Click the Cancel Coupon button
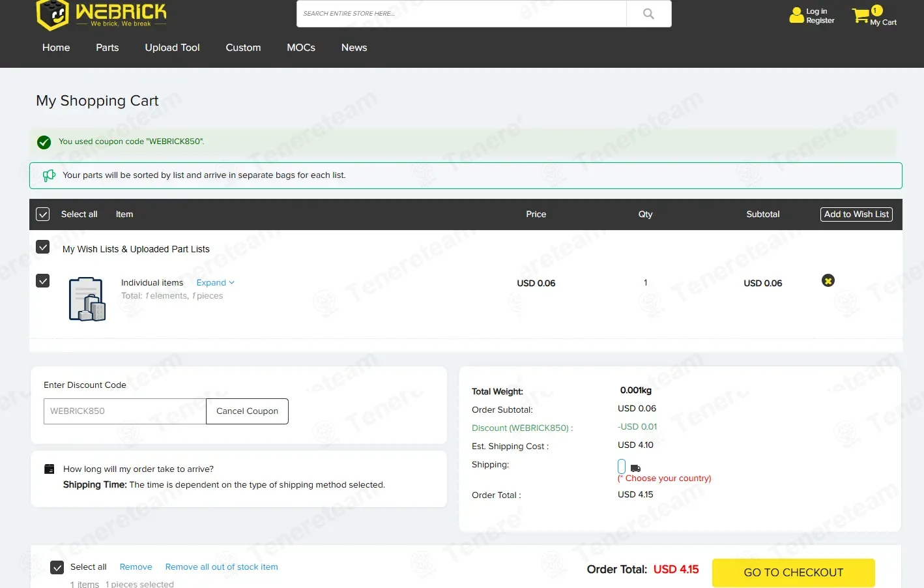This screenshot has width=924, height=588. click(247, 411)
